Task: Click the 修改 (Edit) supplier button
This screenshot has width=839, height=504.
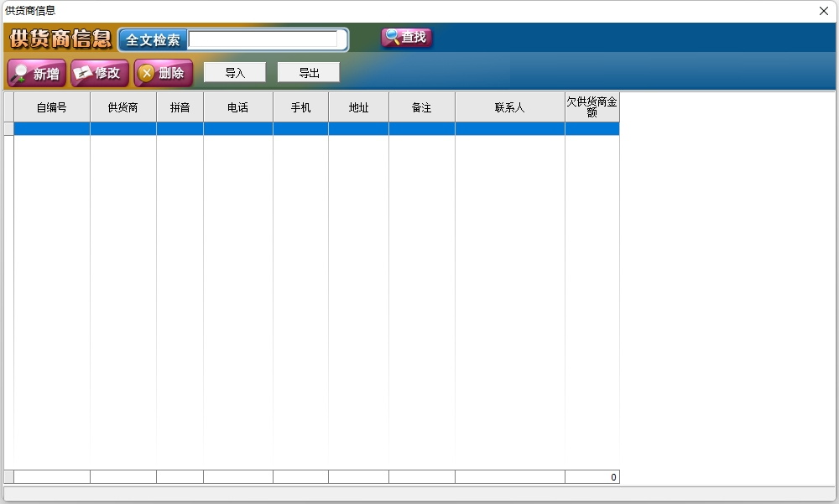Action: pos(100,73)
